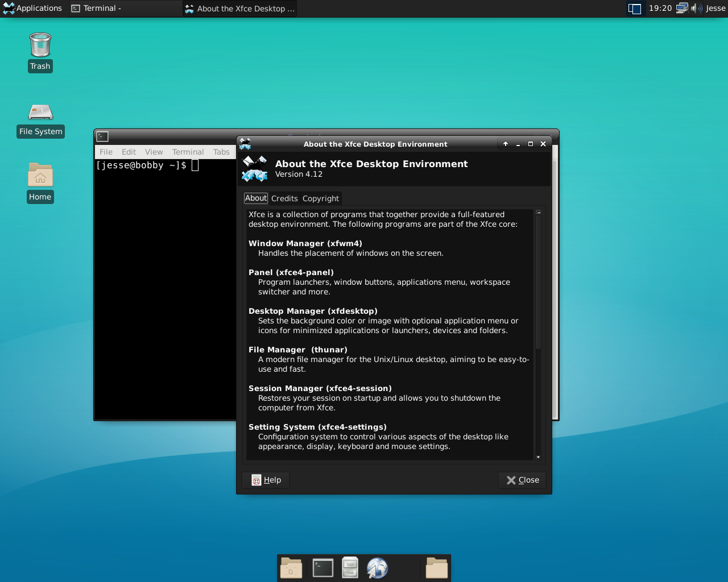This screenshot has height=582, width=728.
Task: Open the directory menu folder in dock
Action: pos(437,568)
